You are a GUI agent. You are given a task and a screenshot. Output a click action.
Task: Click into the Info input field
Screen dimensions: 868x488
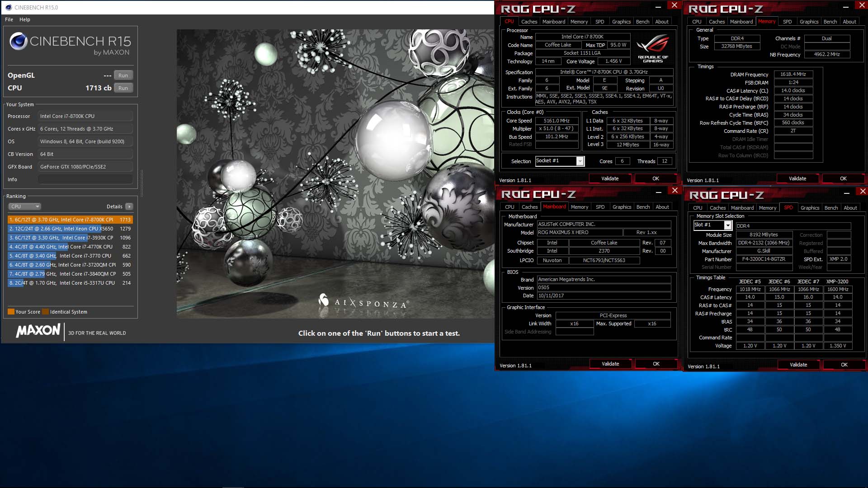(x=85, y=179)
